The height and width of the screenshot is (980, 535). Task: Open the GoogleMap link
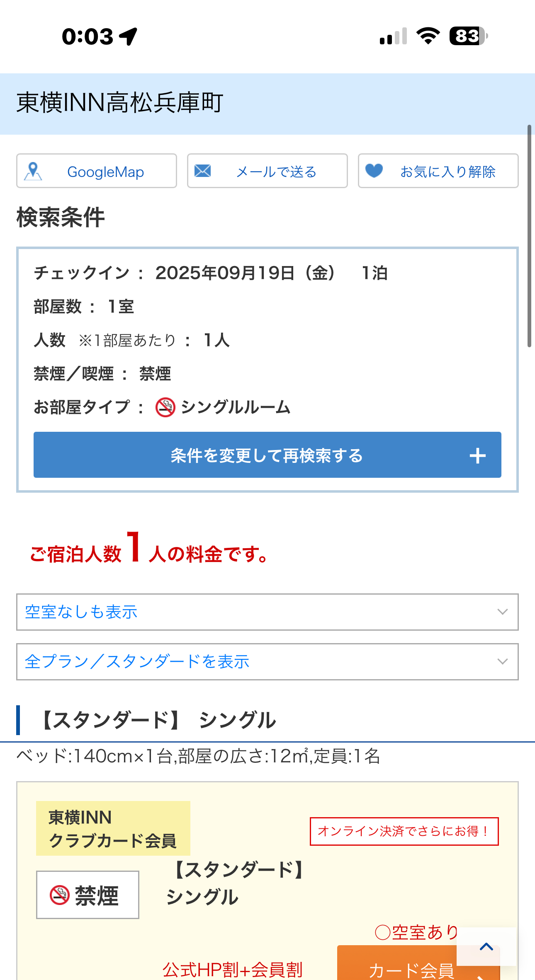(97, 171)
